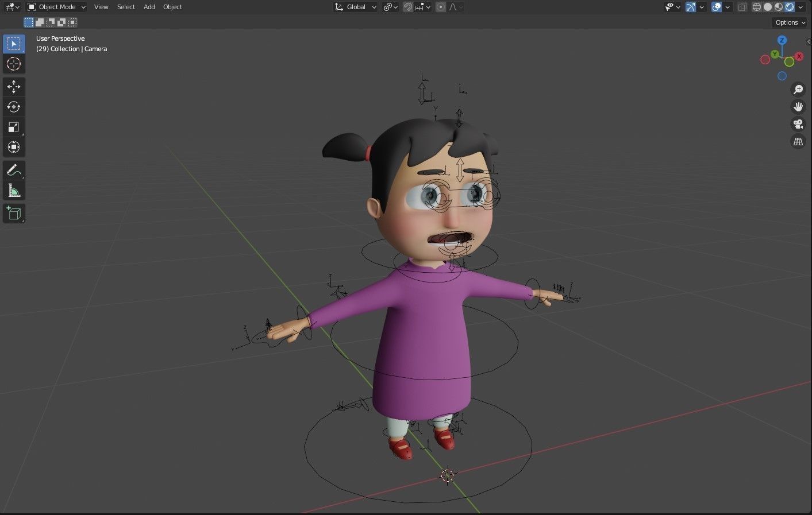The image size is (812, 515).
Task: Open proportional editing falloff dropdown
Action: click(x=456, y=7)
